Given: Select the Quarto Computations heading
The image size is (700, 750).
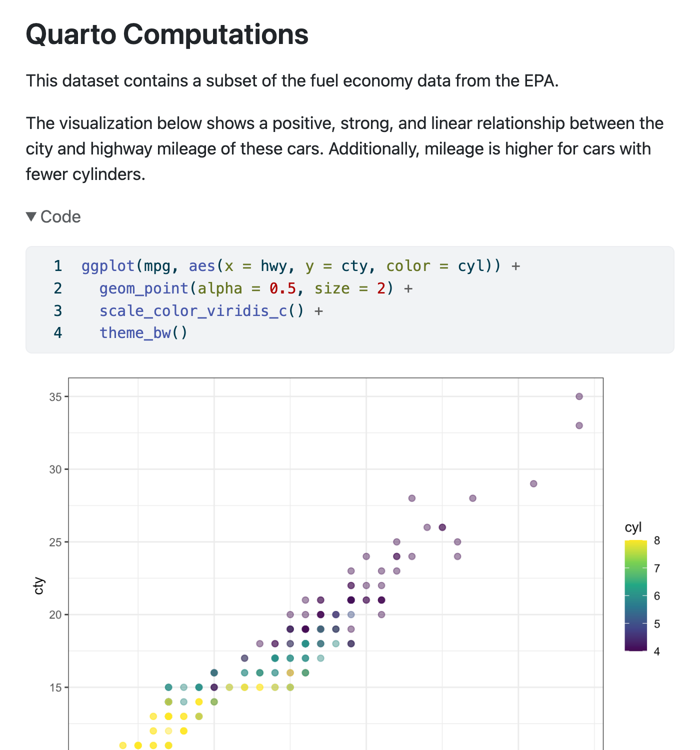Looking at the screenshot, I should pyautogui.click(x=167, y=34).
